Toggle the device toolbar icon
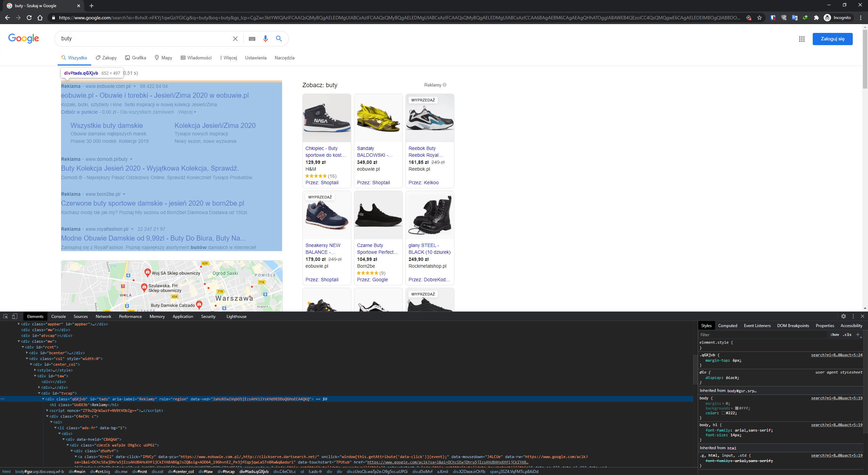The image size is (868, 475). tap(14, 316)
